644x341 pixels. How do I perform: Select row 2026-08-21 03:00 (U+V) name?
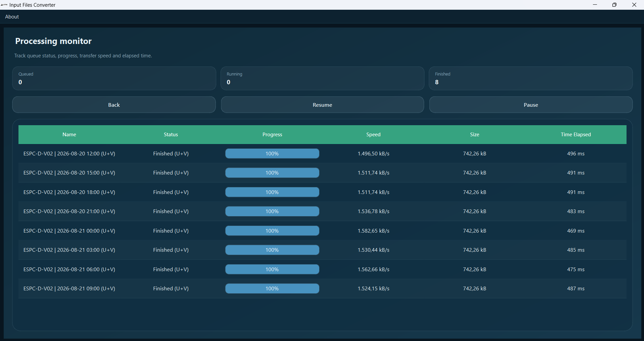pyautogui.click(x=69, y=250)
